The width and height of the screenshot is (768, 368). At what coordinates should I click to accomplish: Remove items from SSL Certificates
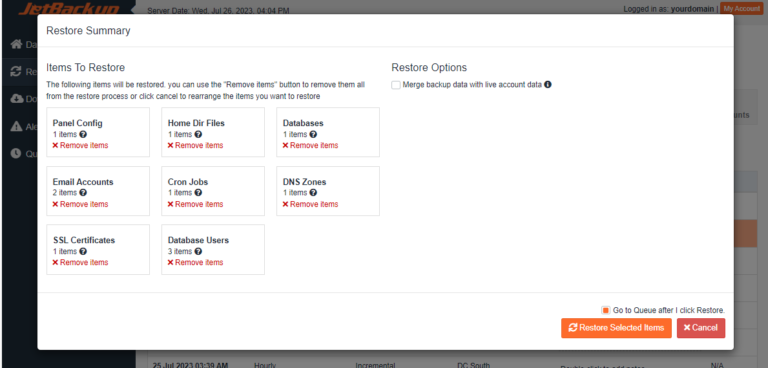tap(80, 263)
